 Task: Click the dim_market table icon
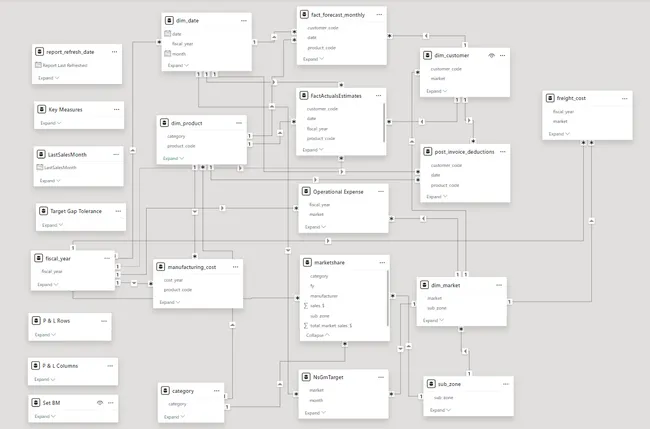[424, 285]
